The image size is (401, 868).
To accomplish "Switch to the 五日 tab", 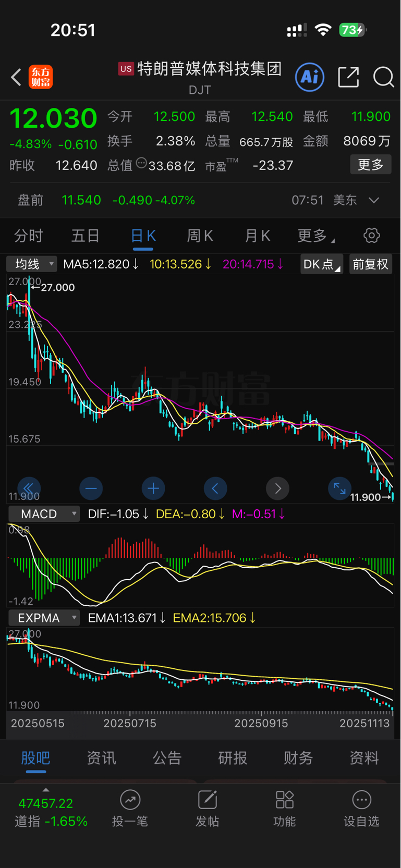I will point(85,236).
